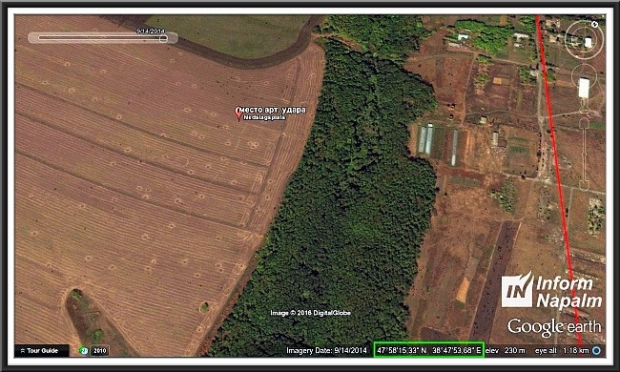Image resolution: width=620 pixels, height=372 pixels.
Task: Click the 'elev 230 m' status entry
Action: tap(506, 351)
